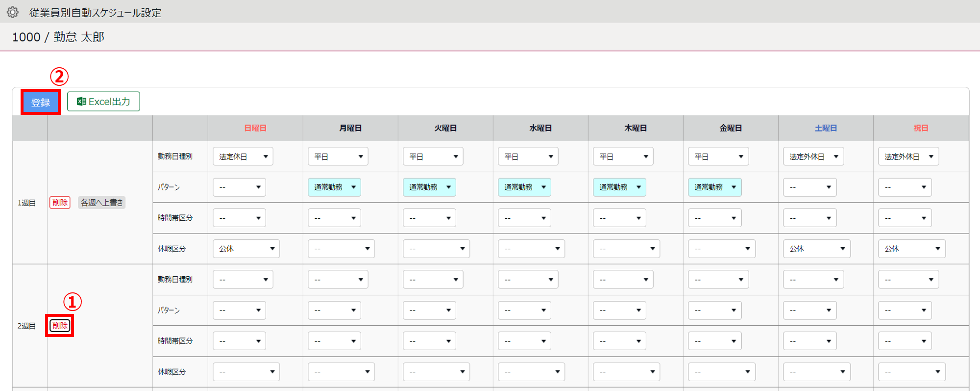Open week 1 Sunday 休暇区分 公休 dropdown
Screen dimensions: 980x391
246,249
